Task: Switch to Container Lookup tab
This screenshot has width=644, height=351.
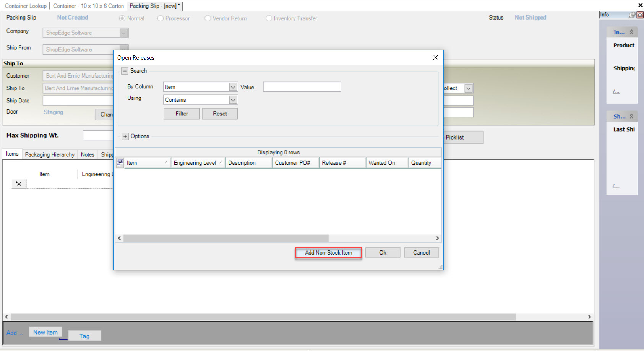Action: [x=26, y=6]
